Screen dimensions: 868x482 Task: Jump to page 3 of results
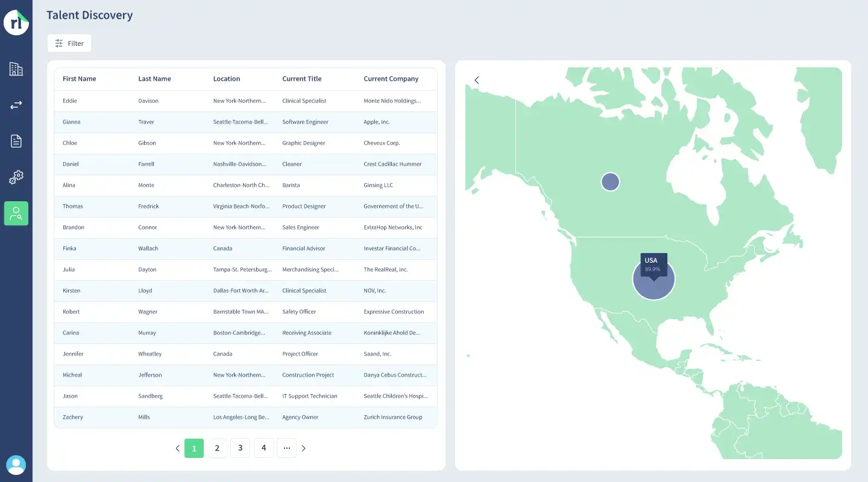pyautogui.click(x=240, y=448)
